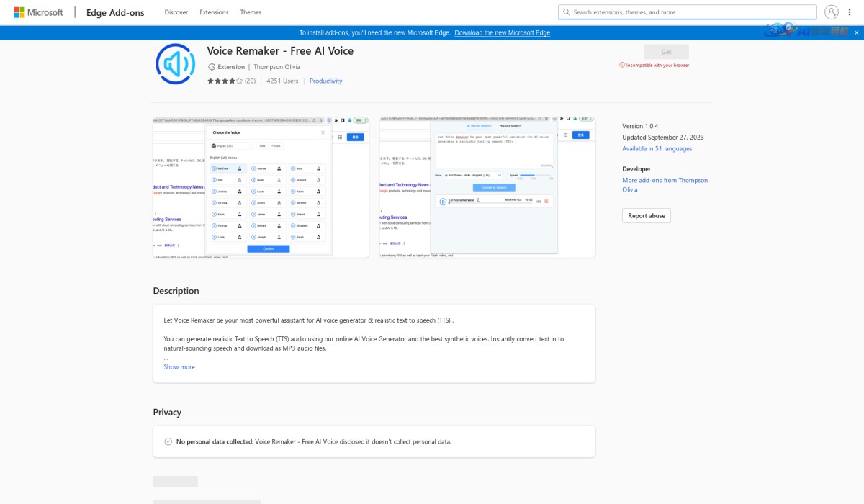Click the Report abuse button
864x504 pixels.
click(646, 215)
